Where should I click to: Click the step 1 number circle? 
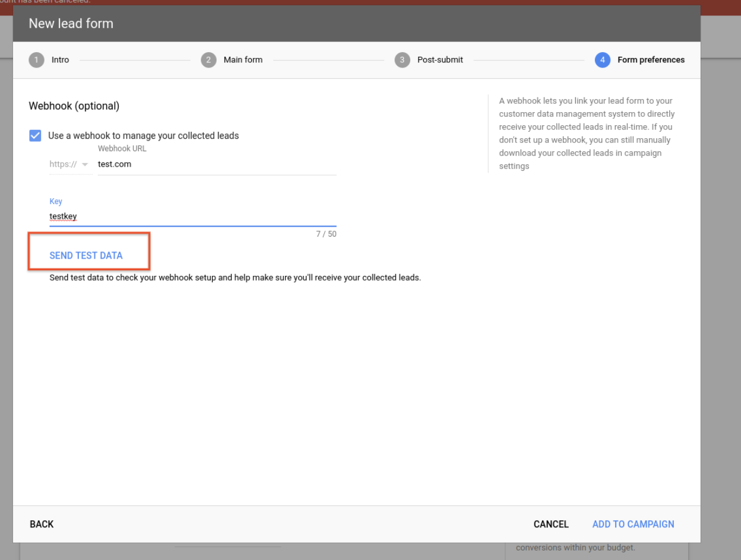(x=36, y=60)
